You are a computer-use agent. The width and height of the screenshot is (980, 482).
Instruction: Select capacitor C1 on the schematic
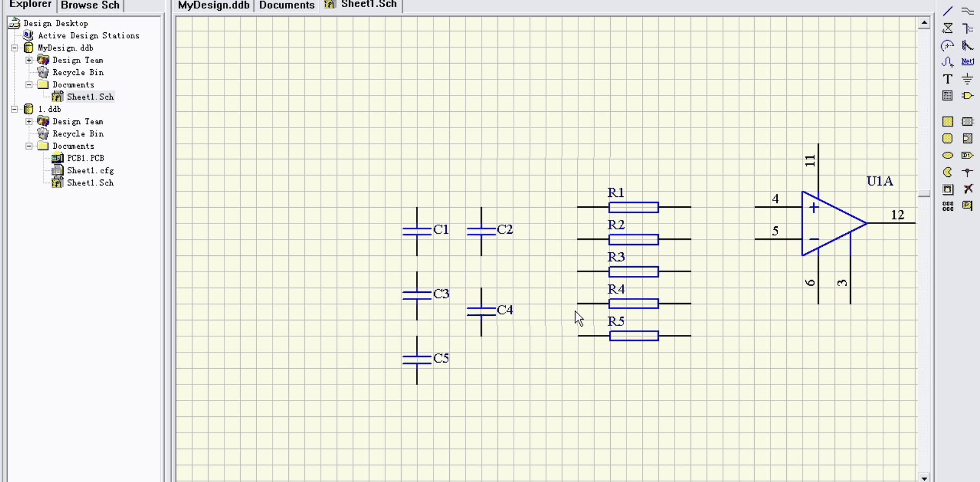tap(417, 231)
